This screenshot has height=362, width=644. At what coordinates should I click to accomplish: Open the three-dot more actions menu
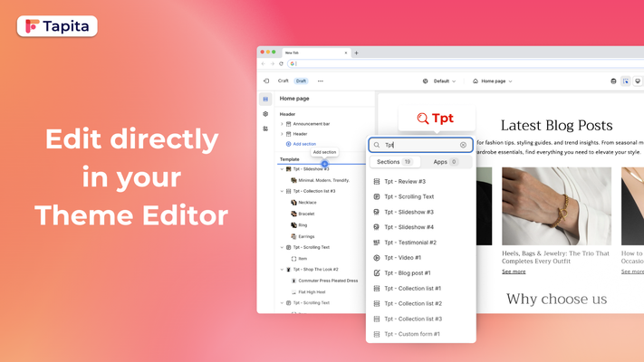point(320,81)
